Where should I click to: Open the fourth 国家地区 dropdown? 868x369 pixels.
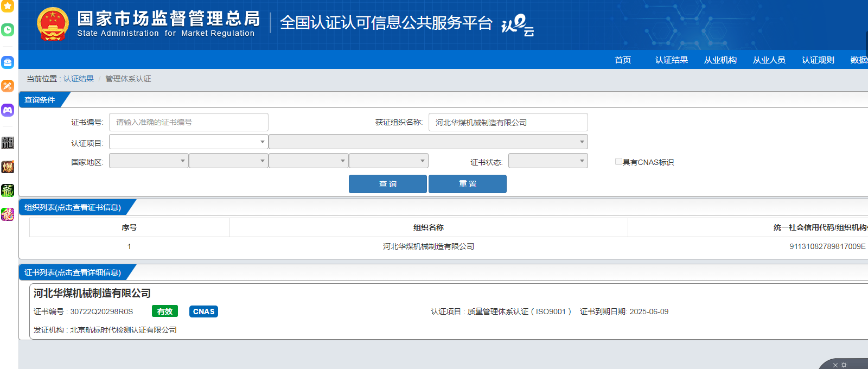coord(388,161)
